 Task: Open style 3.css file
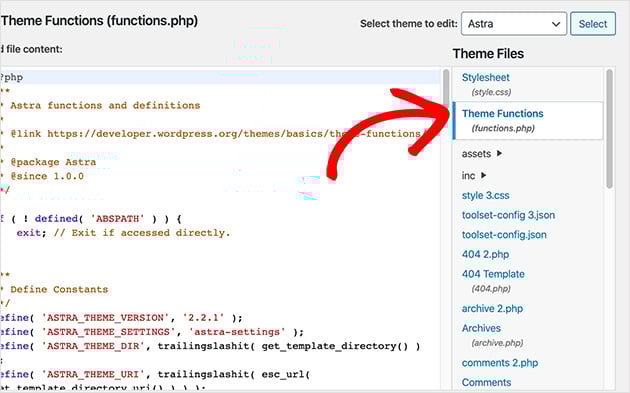(x=485, y=195)
